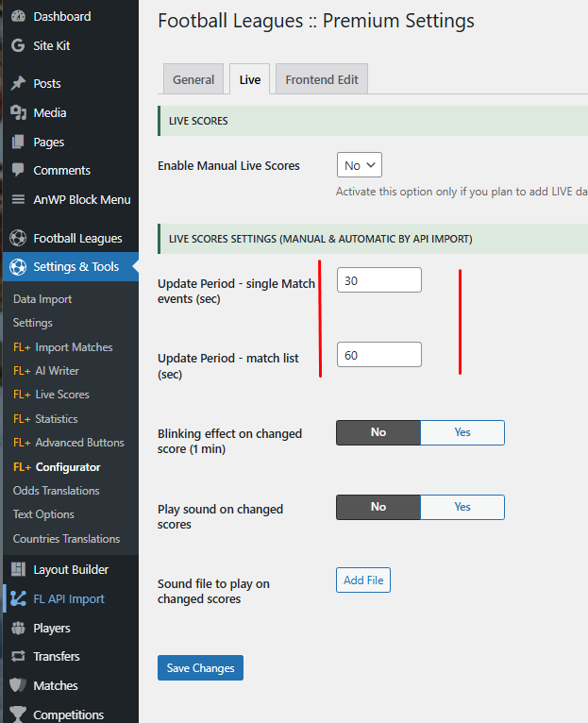Set Play sound on changed scores to Yes

pyautogui.click(x=462, y=507)
